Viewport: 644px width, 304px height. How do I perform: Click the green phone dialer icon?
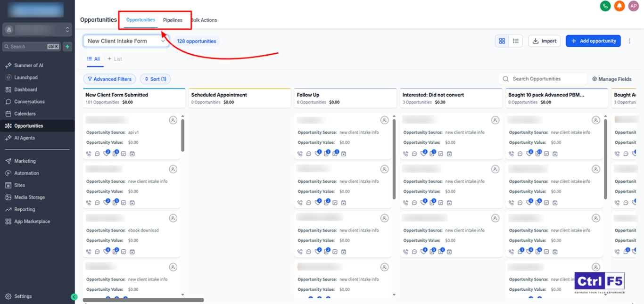[605, 6]
